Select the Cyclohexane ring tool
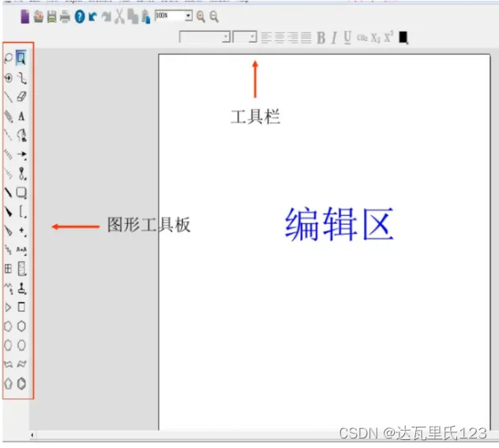The image size is (499, 448). click(21, 326)
